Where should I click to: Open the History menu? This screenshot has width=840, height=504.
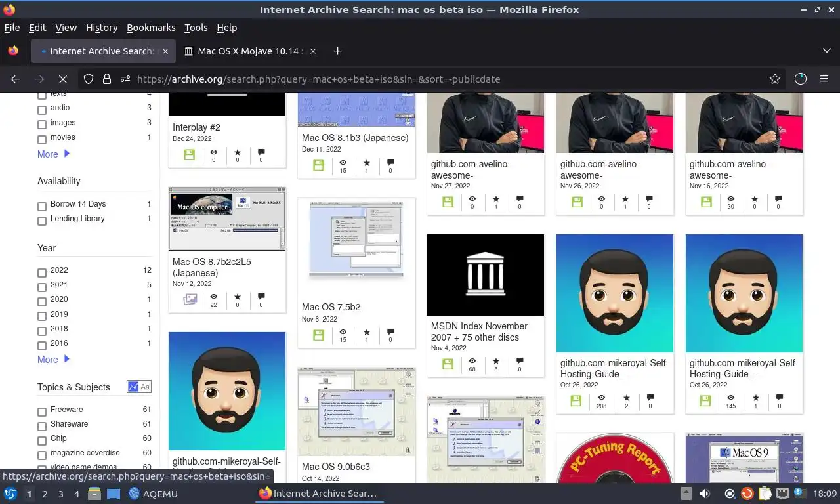click(x=102, y=28)
